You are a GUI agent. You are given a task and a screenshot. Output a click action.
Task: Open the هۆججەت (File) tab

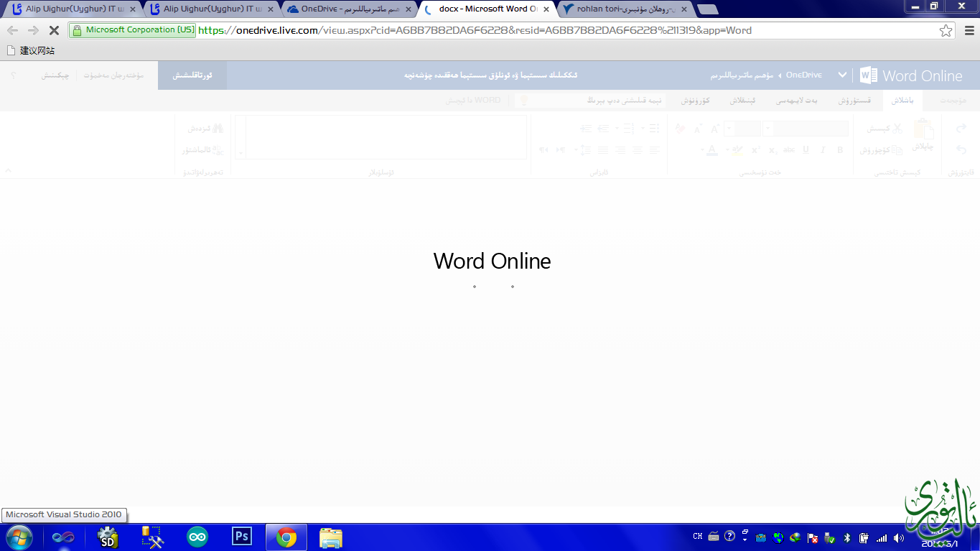tap(953, 101)
